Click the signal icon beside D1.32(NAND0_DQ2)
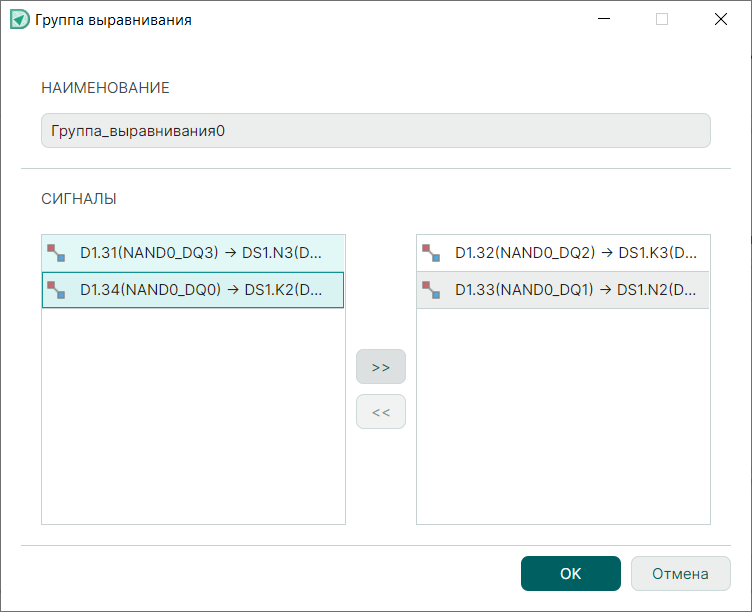752x612 pixels. pos(431,253)
